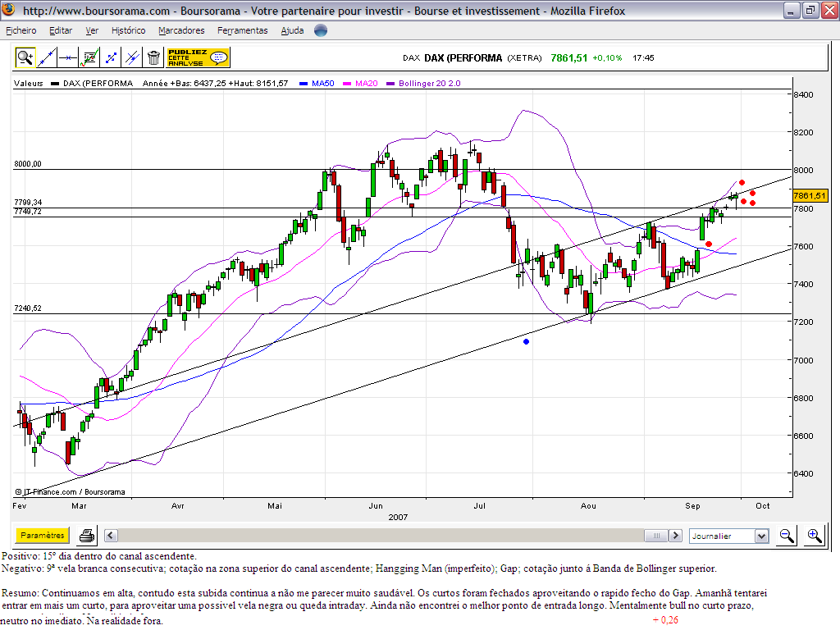Image resolution: width=840 pixels, height=630 pixels.
Task: Zoom out with the minus magnifier
Action: (x=787, y=535)
